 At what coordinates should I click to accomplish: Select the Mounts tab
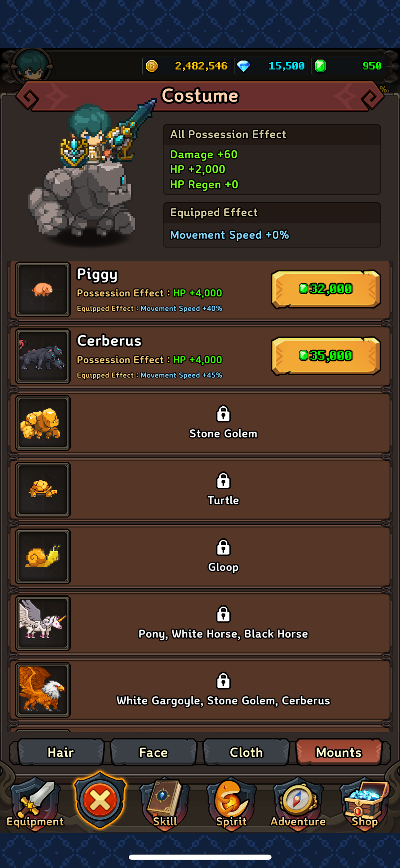(339, 752)
